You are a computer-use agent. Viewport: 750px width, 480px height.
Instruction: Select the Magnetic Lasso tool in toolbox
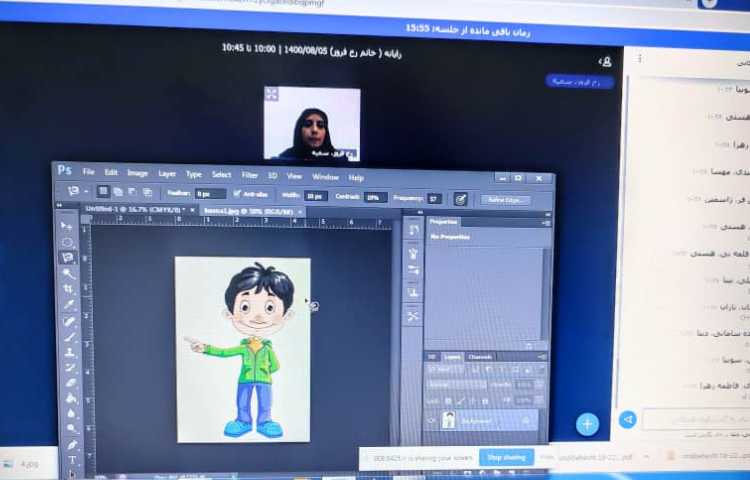pos(68,258)
